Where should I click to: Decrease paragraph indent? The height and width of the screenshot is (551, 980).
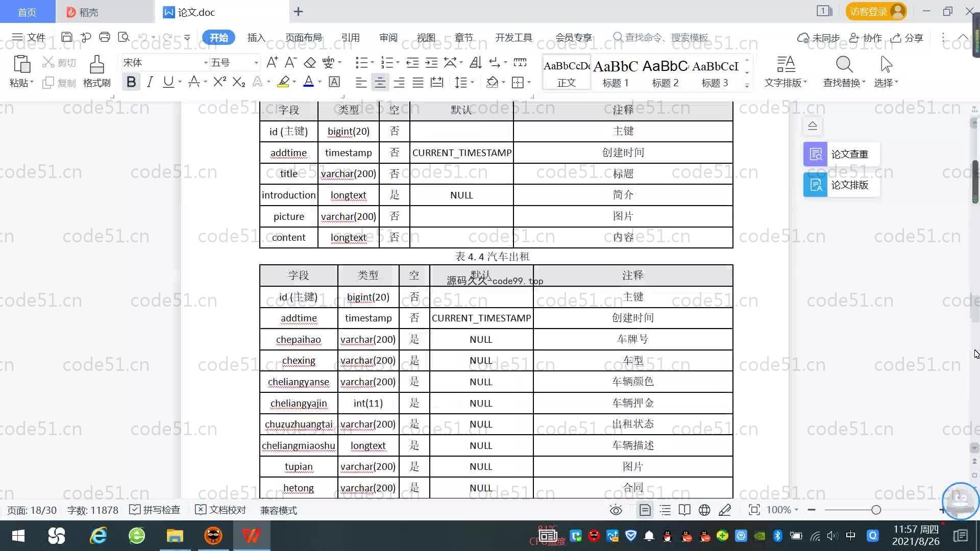tap(412, 63)
